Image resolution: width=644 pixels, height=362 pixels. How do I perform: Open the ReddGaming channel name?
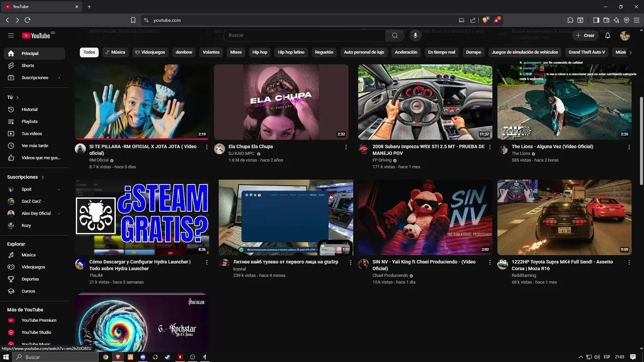pos(524,276)
